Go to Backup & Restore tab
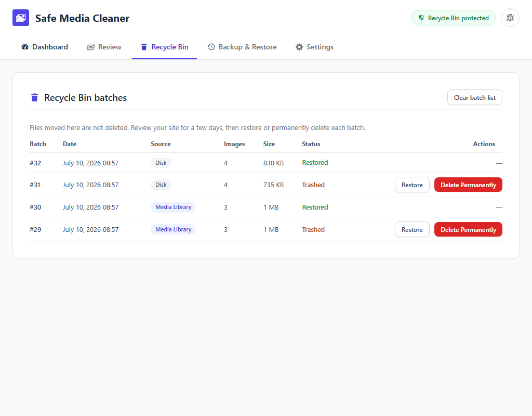The height and width of the screenshot is (416, 532). pos(242,47)
